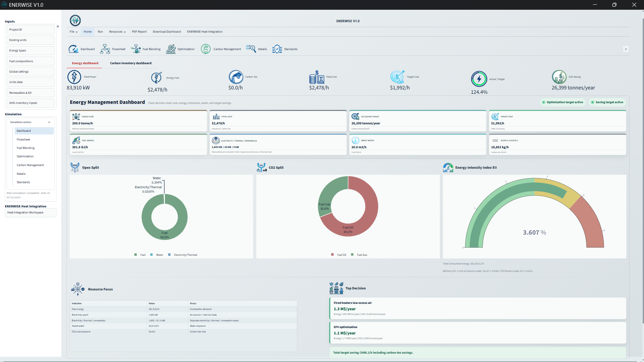This screenshot has width=644, height=362.
Task: Click the Fuel Blending toolbar icon
Action: [x=136, y=49]
